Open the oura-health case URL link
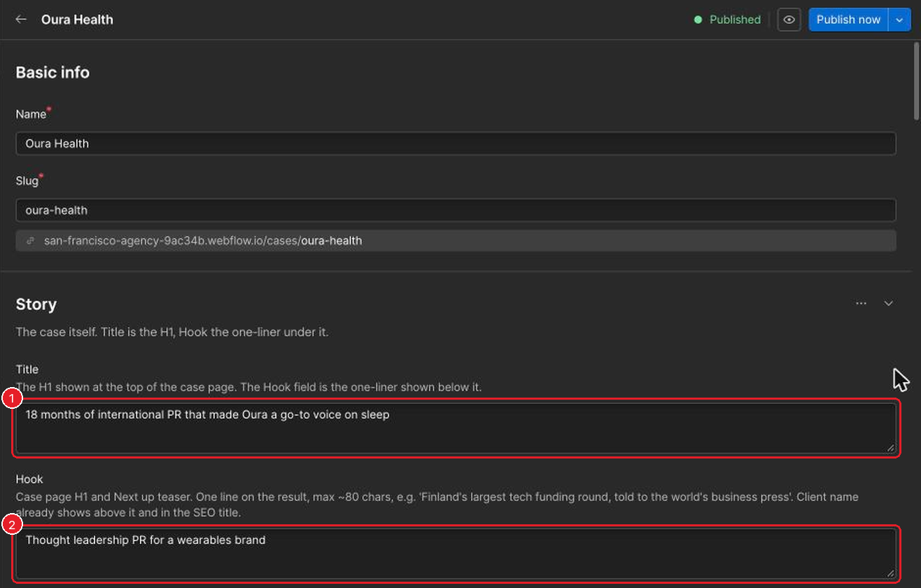This screenshot has width=921, height=588. [203, 241]
